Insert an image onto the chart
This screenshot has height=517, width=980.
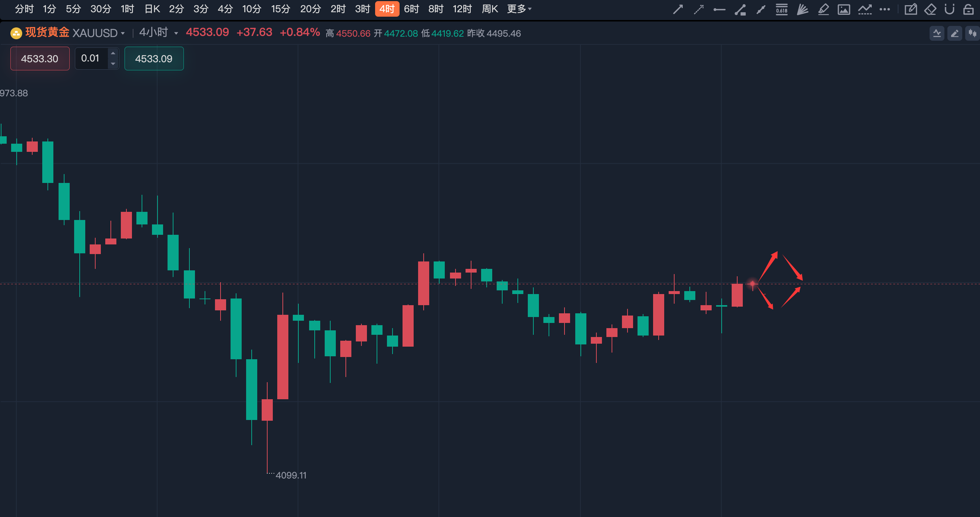(844, 9)
